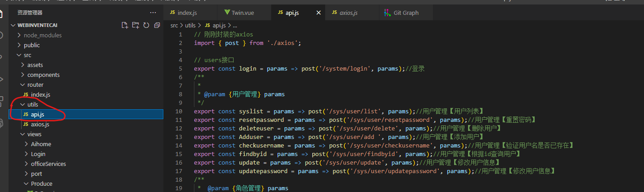Open explorer more actions ellipsis menu
The width and height of the screenshot is (644, 192).
(x=153, y=13)
